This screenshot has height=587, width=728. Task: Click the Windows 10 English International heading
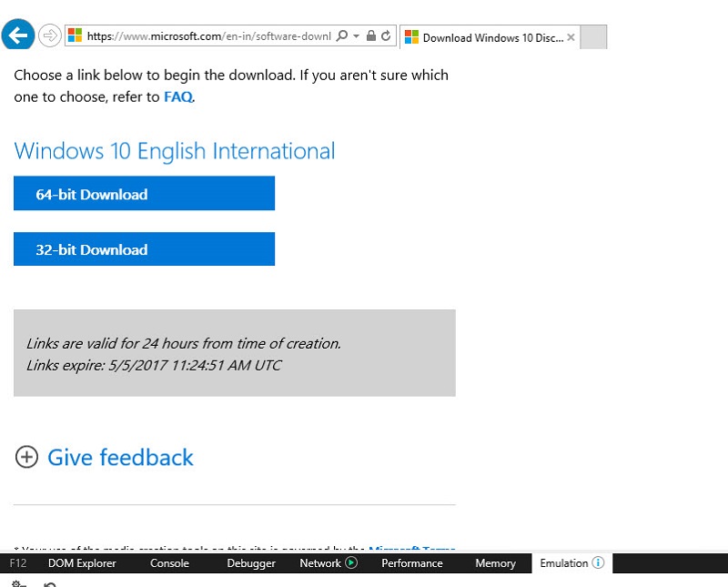[175, 151]
